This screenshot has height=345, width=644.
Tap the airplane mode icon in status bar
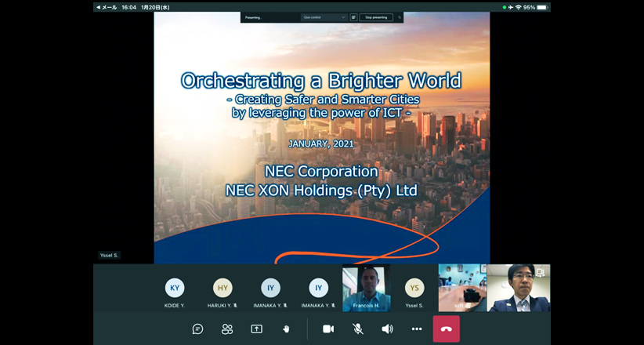(511, 7)
